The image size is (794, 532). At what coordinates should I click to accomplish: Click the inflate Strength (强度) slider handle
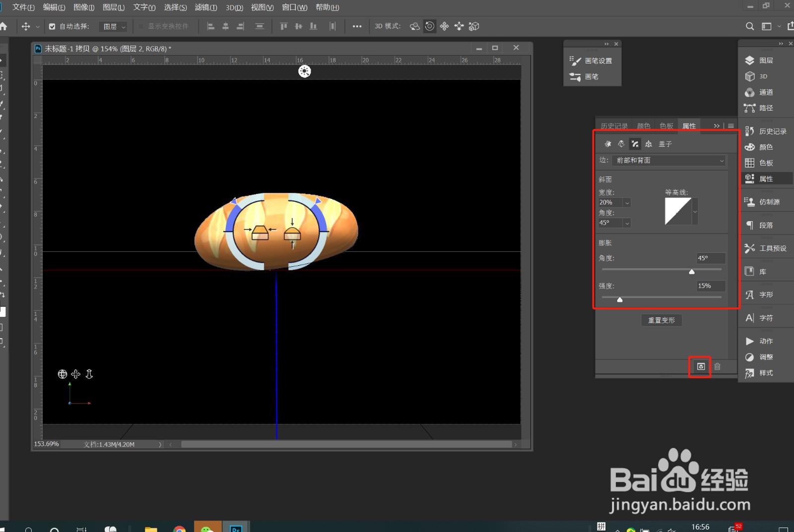tap(620, 299)
